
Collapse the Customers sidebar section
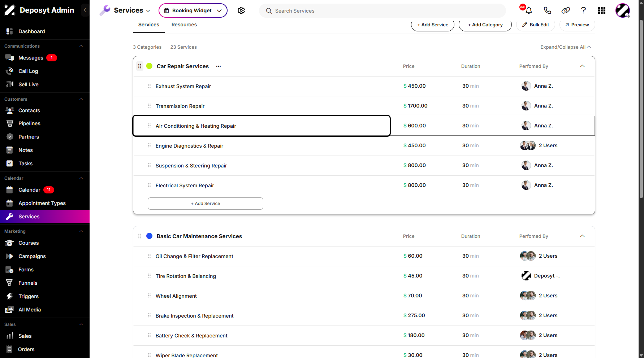[x=81, y=99]
